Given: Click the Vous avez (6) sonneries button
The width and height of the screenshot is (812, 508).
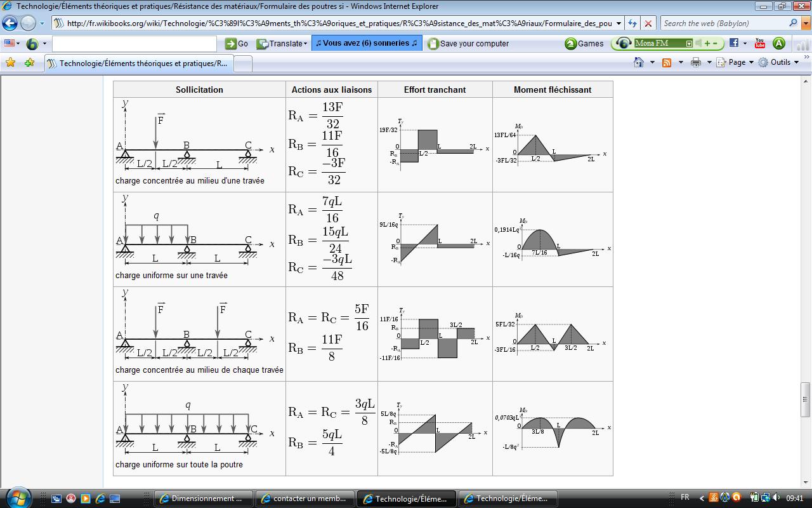Looking at the screenshot, I should click(x=366, y=43).
